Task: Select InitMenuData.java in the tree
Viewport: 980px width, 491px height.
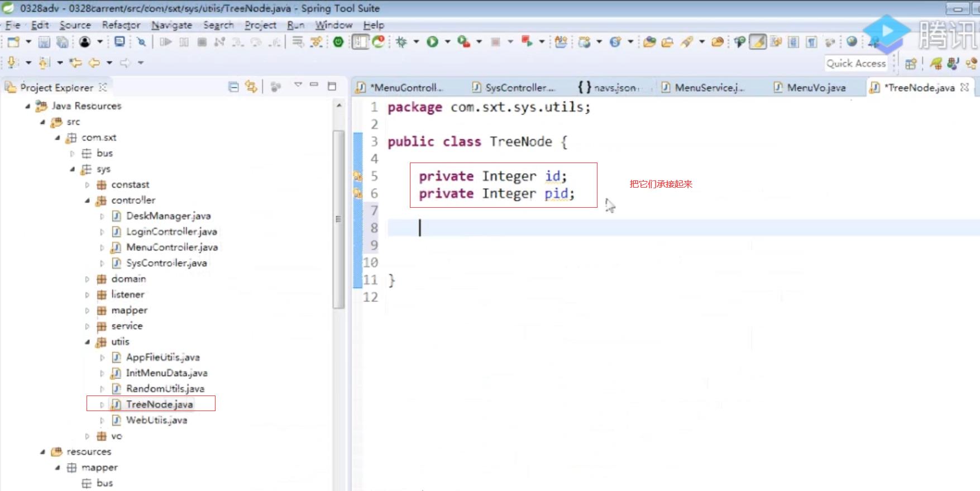Action: pos(166,373)
